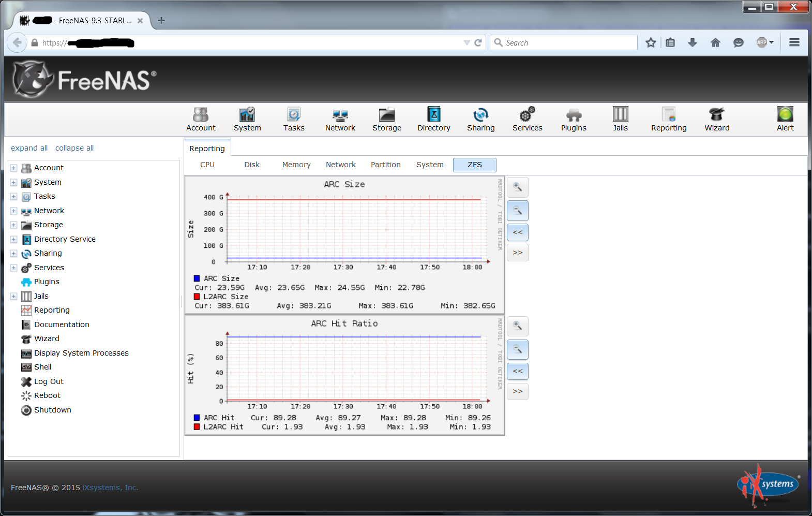The width and height of the screenshot is (812, 516).
Task: Expand the Jails tree node
Action: tap(14, 297)
